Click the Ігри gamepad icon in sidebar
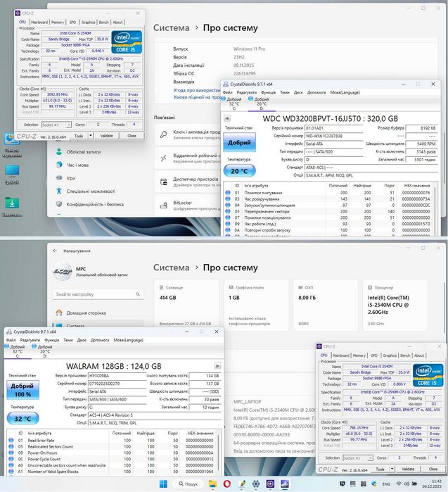 tap(59, 178)
